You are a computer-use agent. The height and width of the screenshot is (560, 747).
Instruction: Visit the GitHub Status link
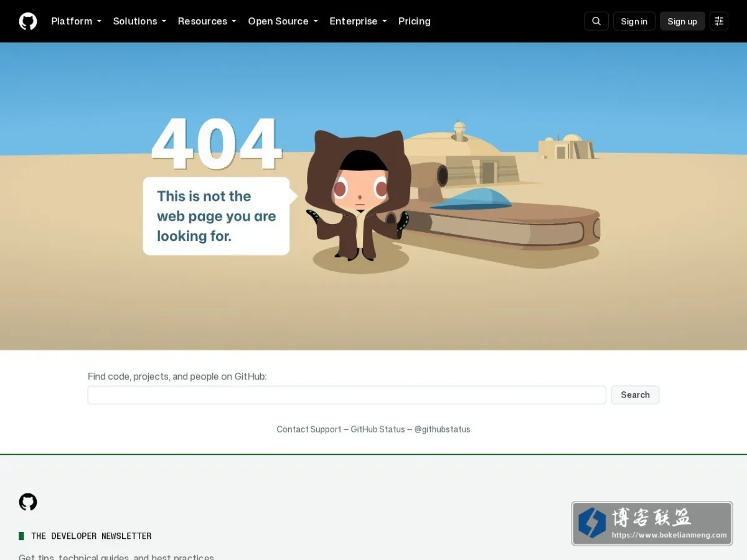click(378, 429)
